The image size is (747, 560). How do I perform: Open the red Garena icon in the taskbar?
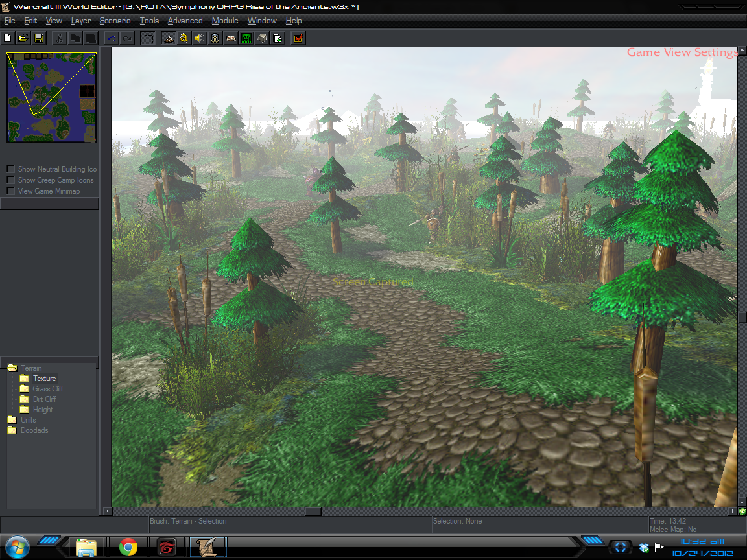(167, 548)
